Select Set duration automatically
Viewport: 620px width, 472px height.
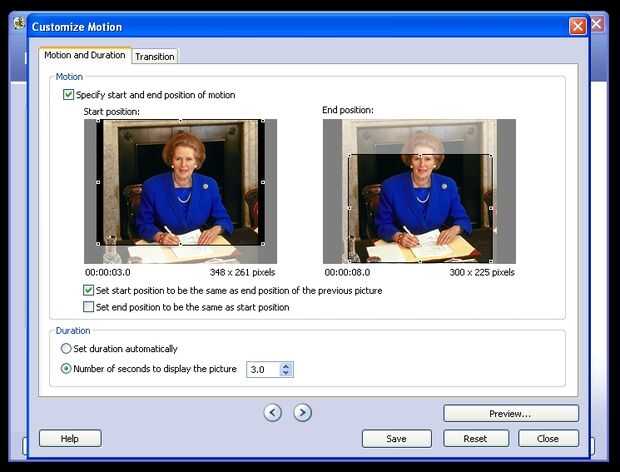tap(66, 349)
